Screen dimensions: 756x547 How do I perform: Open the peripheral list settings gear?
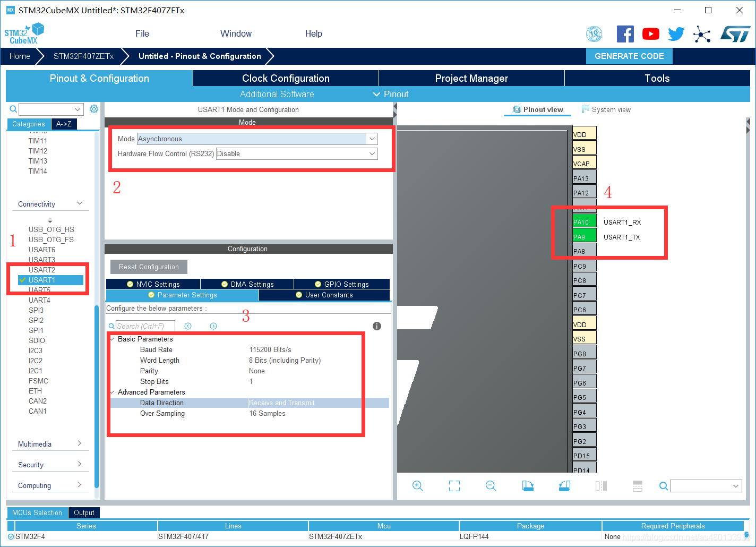[x=94, y=109]
